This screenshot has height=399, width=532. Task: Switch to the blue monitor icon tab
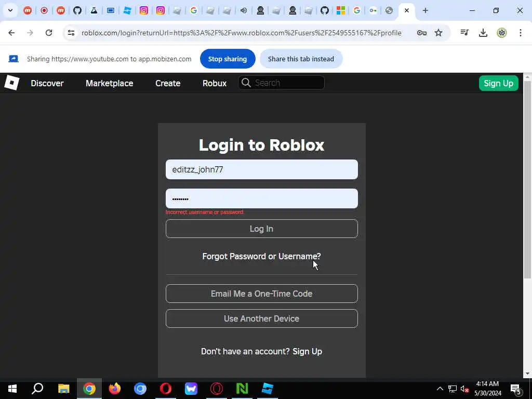(111, 10)
